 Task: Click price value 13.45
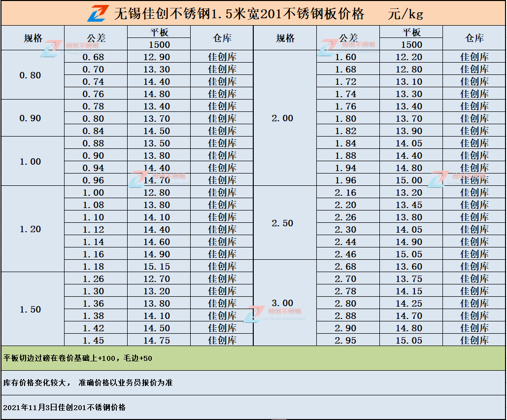pyautogui.click(x=409, y=205)
